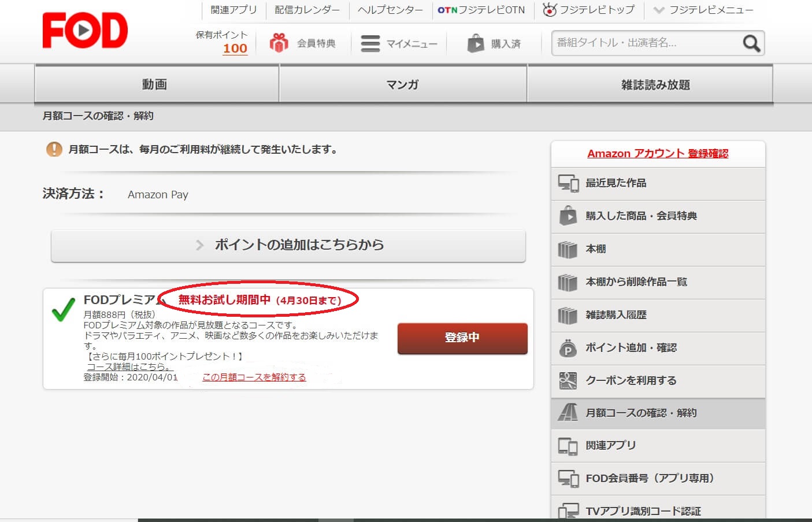The height and width of the screenshot is (522, 812).
Task: Click the point purse icon
Action: point(568,348)
